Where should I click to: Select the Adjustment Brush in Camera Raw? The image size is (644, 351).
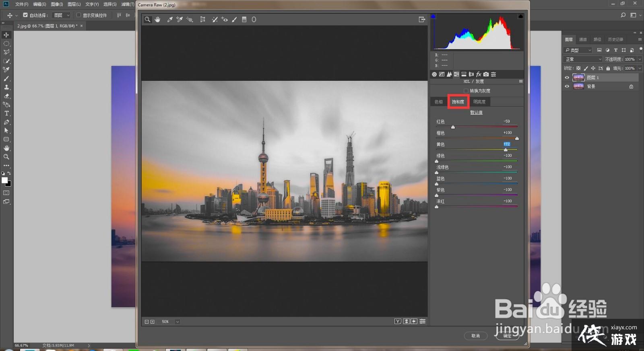[234, 19]
